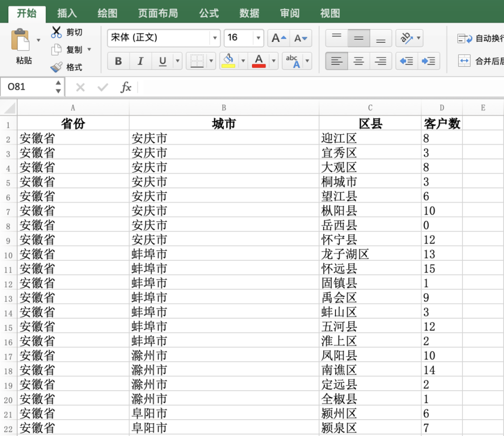
Task: Click the Cut scissors icon
Action: (x=56, y=32)
